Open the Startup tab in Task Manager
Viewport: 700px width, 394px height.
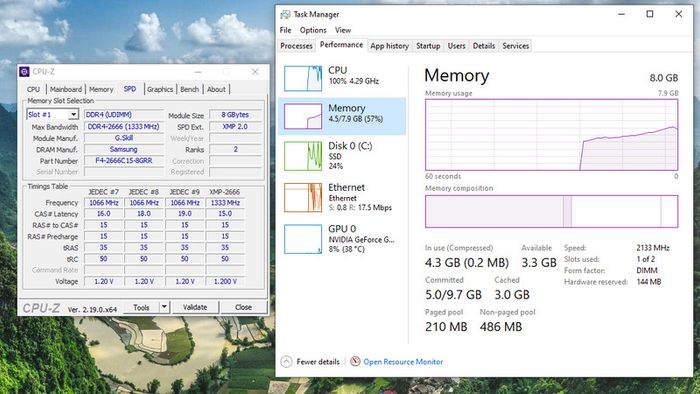click(x=428, y=46)
